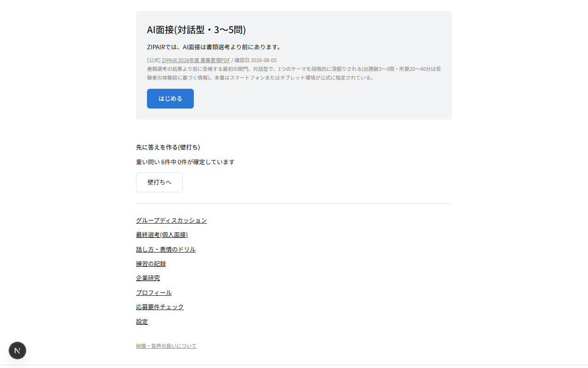Open 応募要件チェック link

tap(160, 307)
